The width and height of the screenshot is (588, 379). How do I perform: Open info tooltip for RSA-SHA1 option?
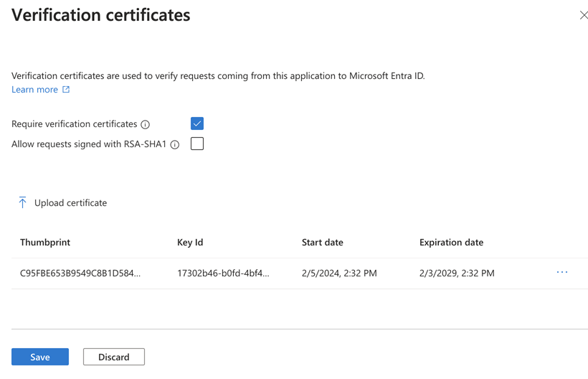175,145
